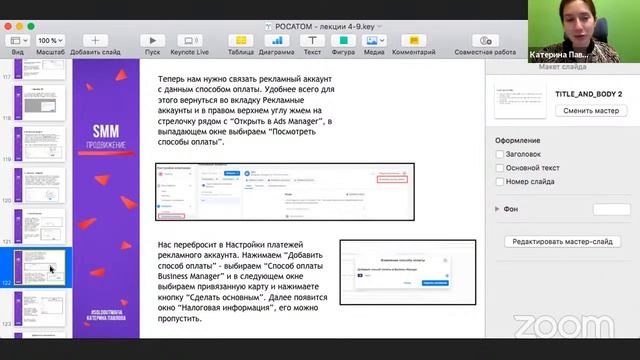This screenshot has width=640, height=360.
Task: Click Редактировать мастер-слайд button
Action: click(562, 242)
